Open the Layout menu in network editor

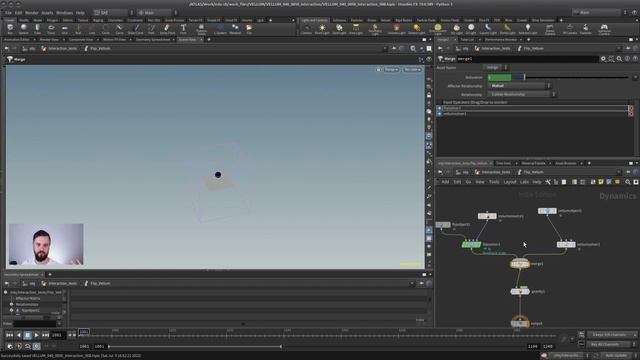click(x=510, y=182)
